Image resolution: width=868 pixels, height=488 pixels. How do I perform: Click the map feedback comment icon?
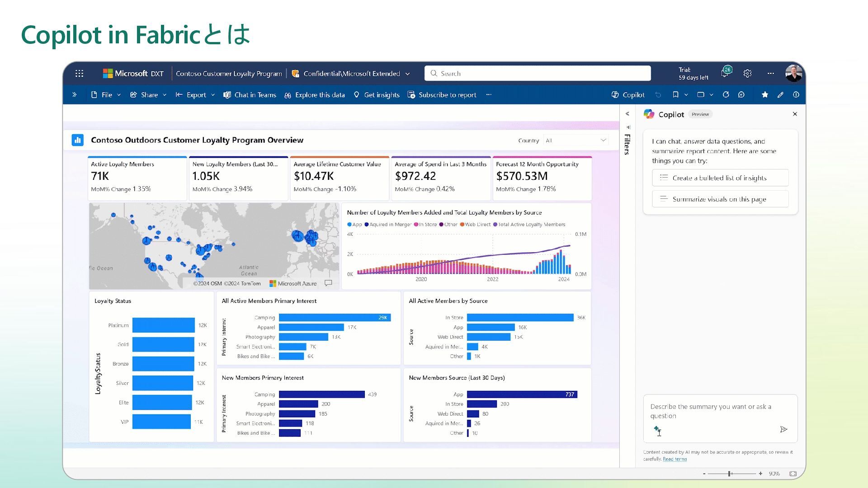[328, 283]
